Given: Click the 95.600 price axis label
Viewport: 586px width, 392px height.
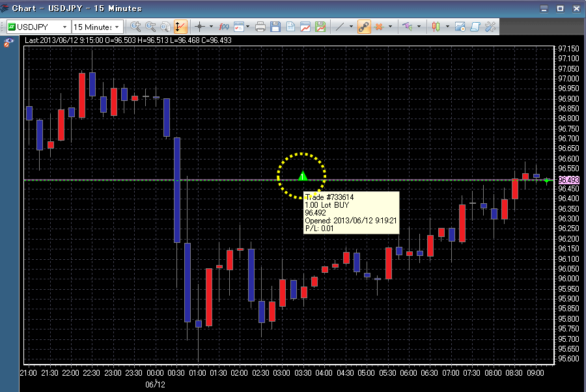Looking at the screenshot, I should click(568, 359).
